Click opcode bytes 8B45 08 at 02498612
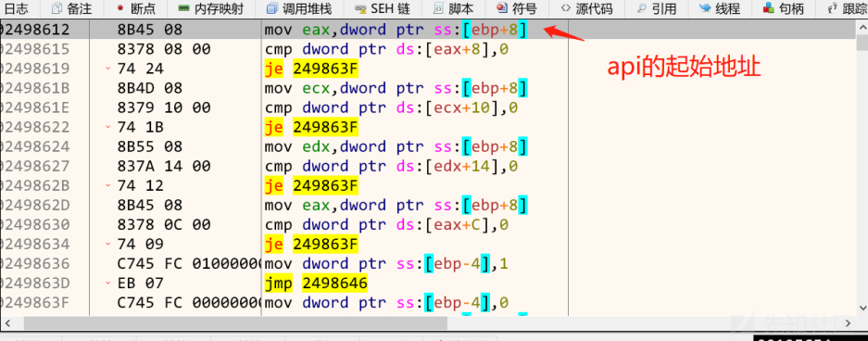868x341 pixels. 149,30
